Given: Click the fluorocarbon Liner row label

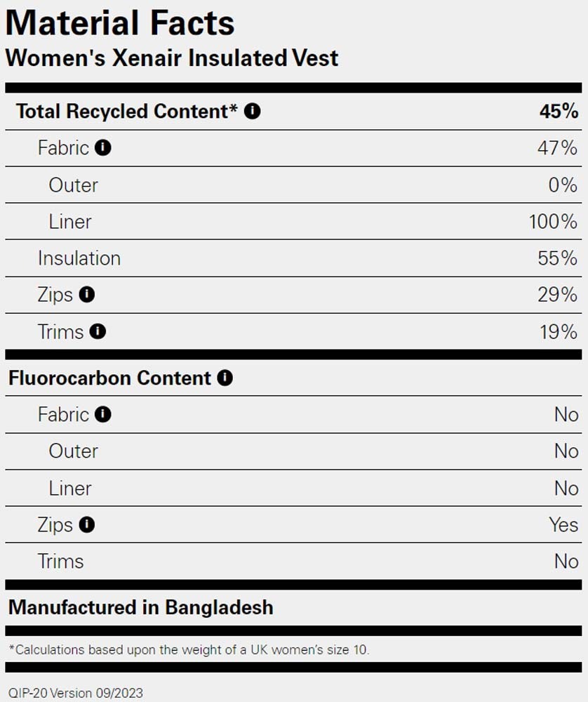Looking at the screenshot, I should point(70,488).
